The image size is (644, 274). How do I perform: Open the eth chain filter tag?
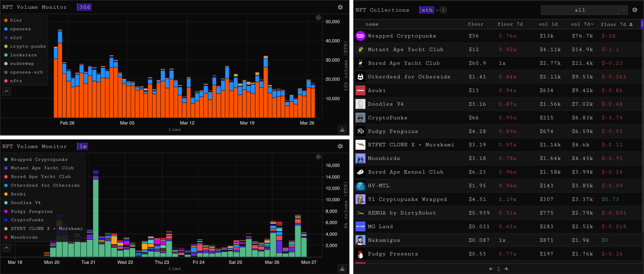coord(427,10)
